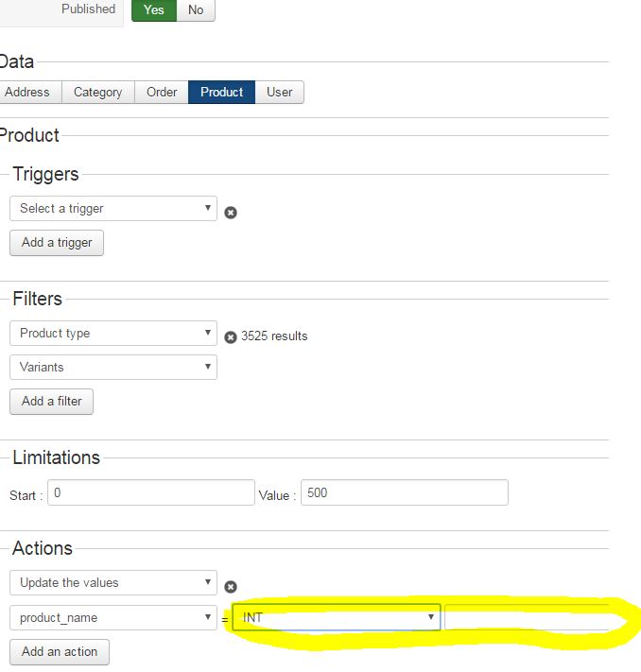Remove the trigger with its X icon
The height and width of the screenshot is (672, 641).
coord(231,213)
